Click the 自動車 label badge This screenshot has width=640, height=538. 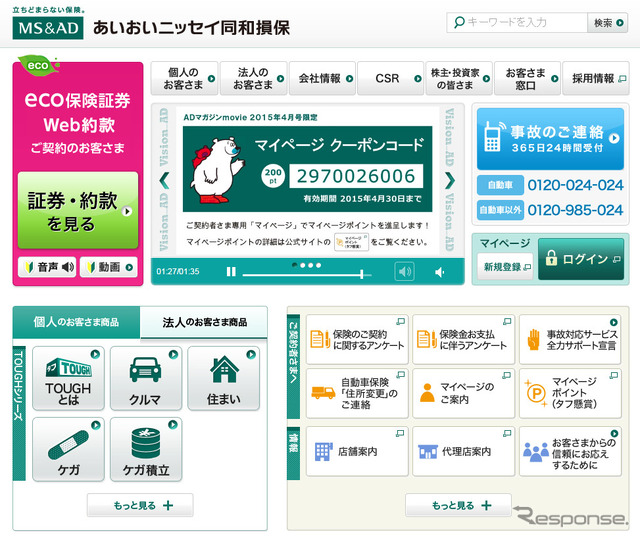pos(500,185)
